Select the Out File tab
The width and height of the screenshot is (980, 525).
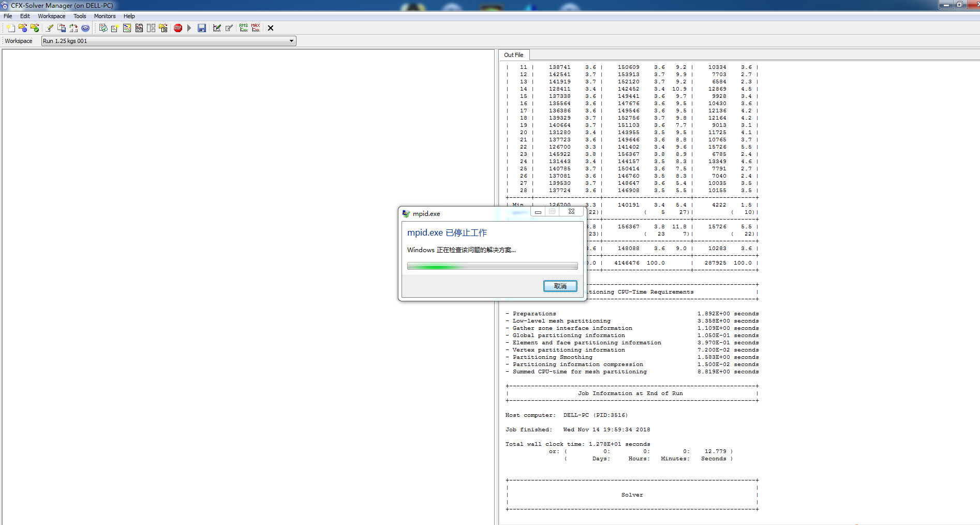click(513, 55)
